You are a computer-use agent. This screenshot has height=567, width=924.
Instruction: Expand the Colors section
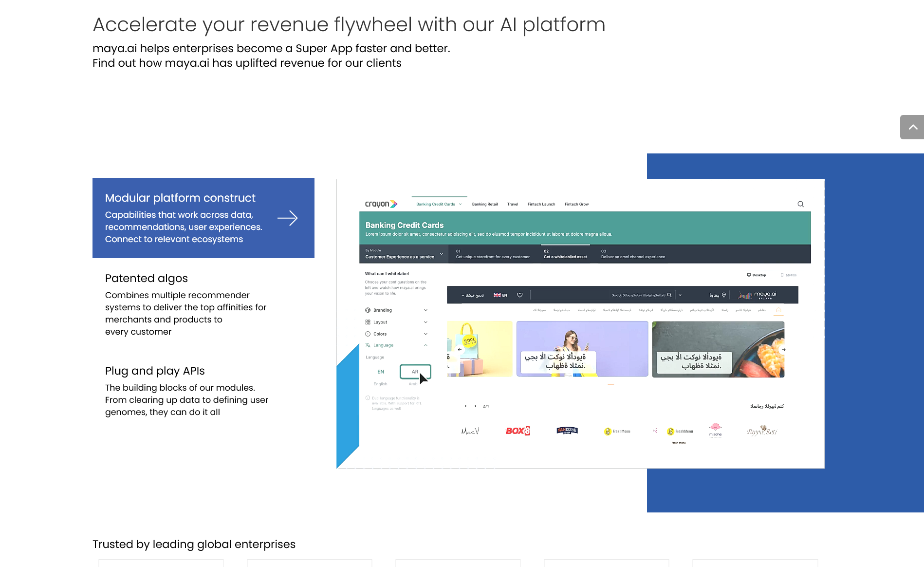396,334
